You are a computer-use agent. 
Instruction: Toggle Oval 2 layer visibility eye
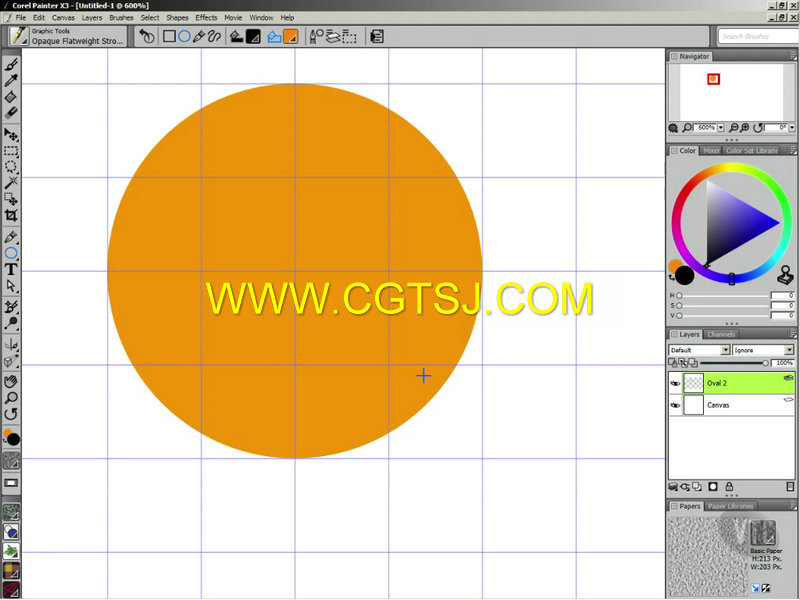coord(675,383)
